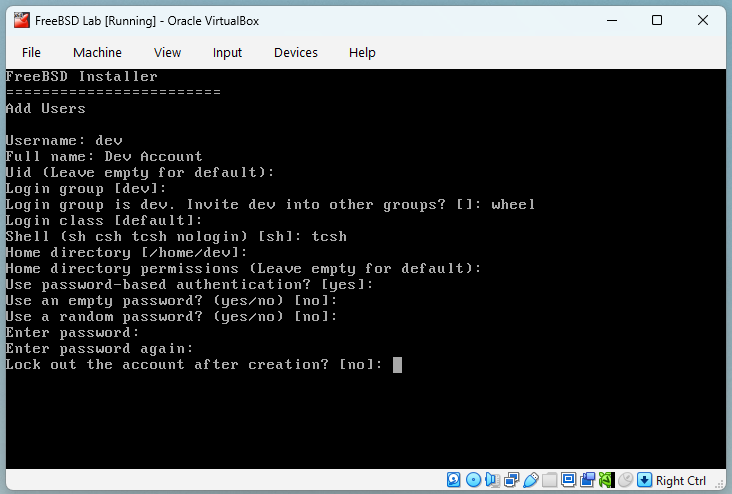Click the hard disk activity indicator
Image resolution: width=732 pixels, height=494 pixels.
coord(453,480)
